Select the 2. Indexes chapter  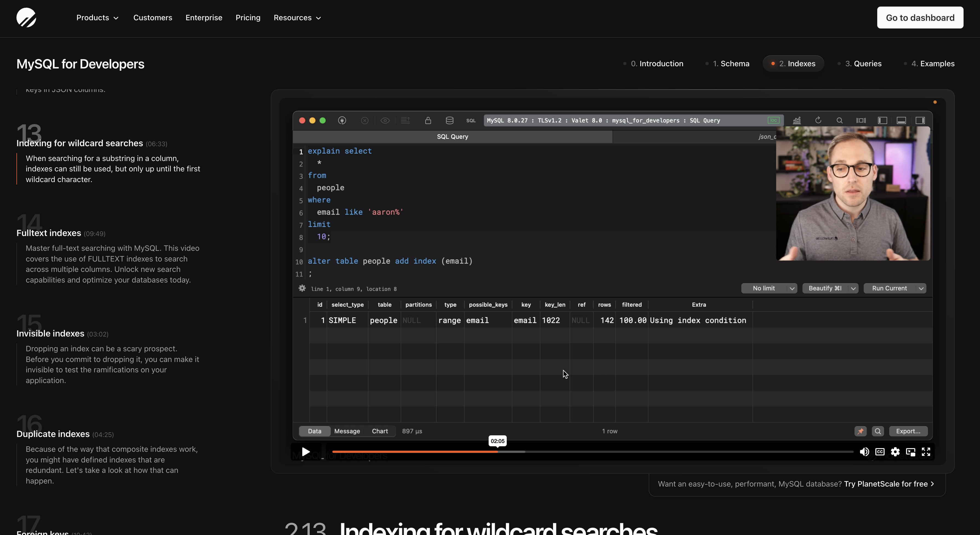pyautogui.click(x=793, y=64)
